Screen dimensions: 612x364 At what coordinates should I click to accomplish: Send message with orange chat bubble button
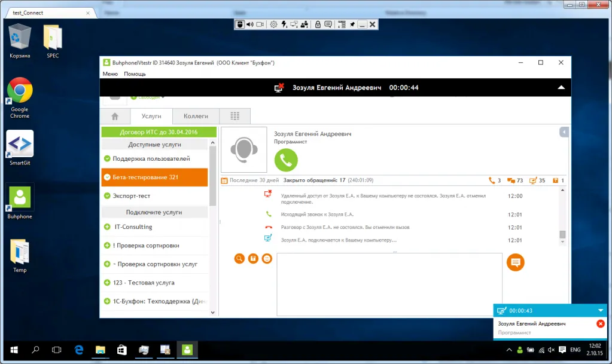click(515, 262)
